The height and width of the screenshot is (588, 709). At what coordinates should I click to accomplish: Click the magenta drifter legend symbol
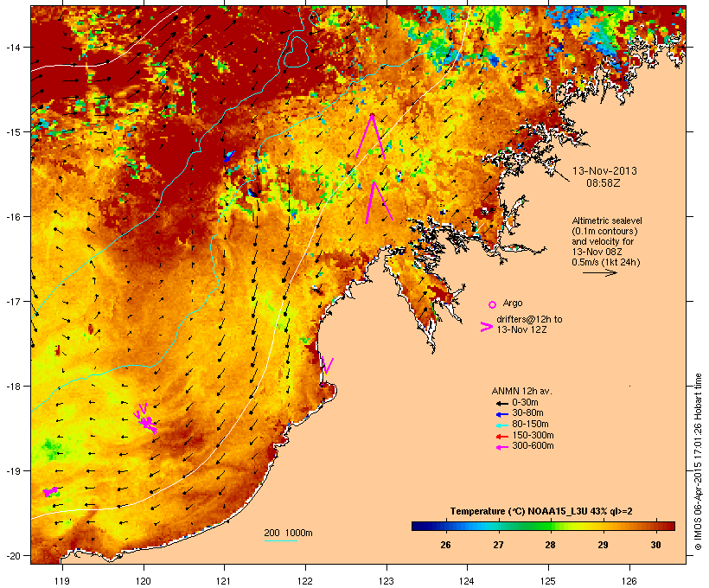click(487, 327)
